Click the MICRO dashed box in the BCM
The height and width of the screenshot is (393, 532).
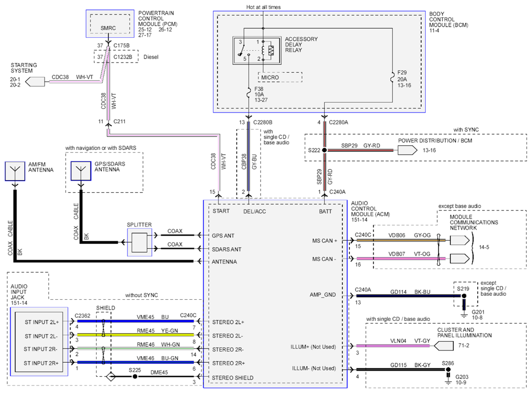pos(280,77)
